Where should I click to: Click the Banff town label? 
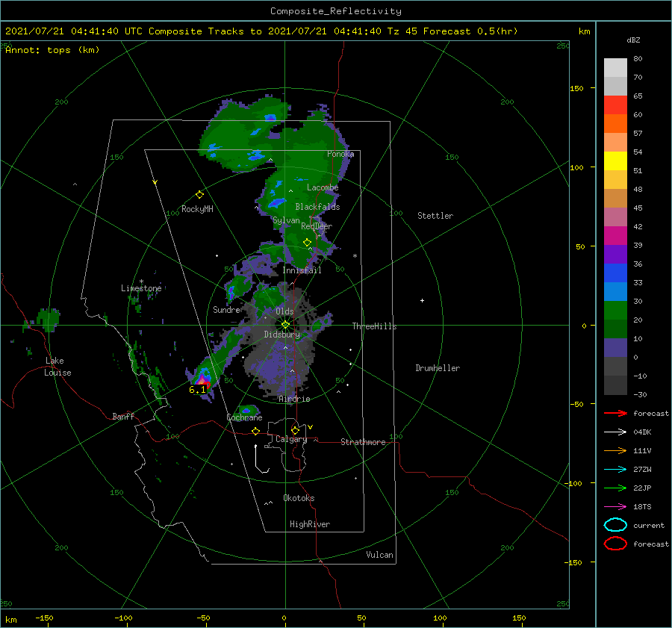[123, 416]
